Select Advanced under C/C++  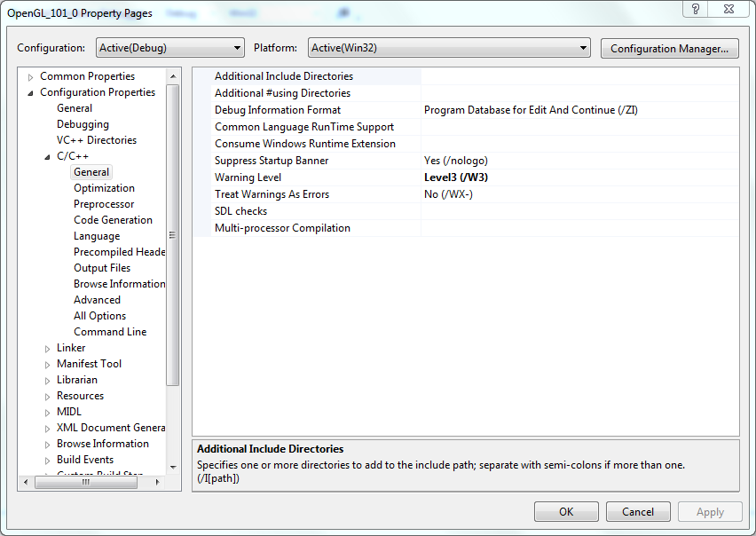97,300
